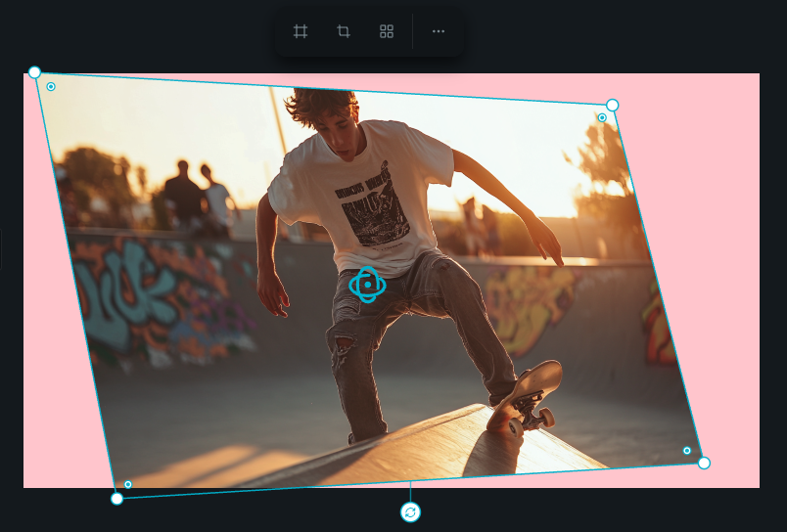This screenshot has height=532, width=787.
Task: Click the 3D rotation icon at image center
Action: pyautogui.click(x=367, y=285)
